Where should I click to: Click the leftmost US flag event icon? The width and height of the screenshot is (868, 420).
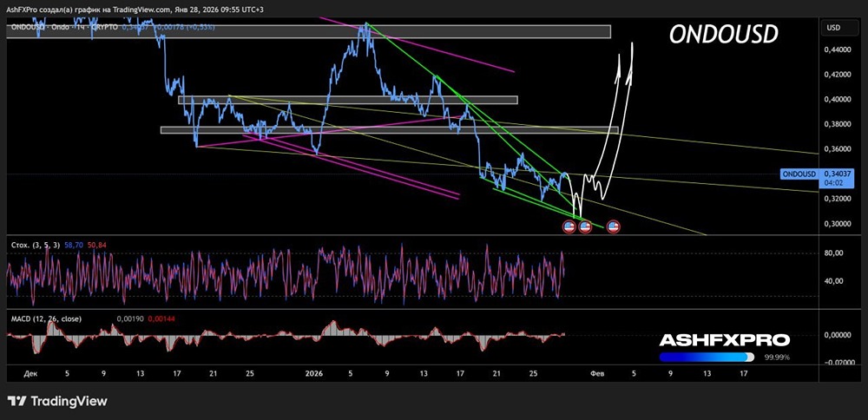[x=569, y=226]
